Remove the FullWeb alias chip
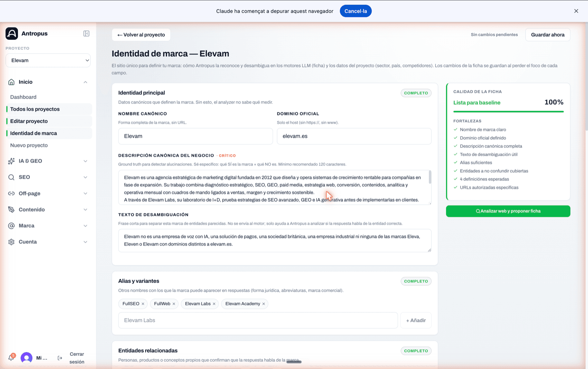This screenshot has height=369, width=588. [x=174, y=304]
